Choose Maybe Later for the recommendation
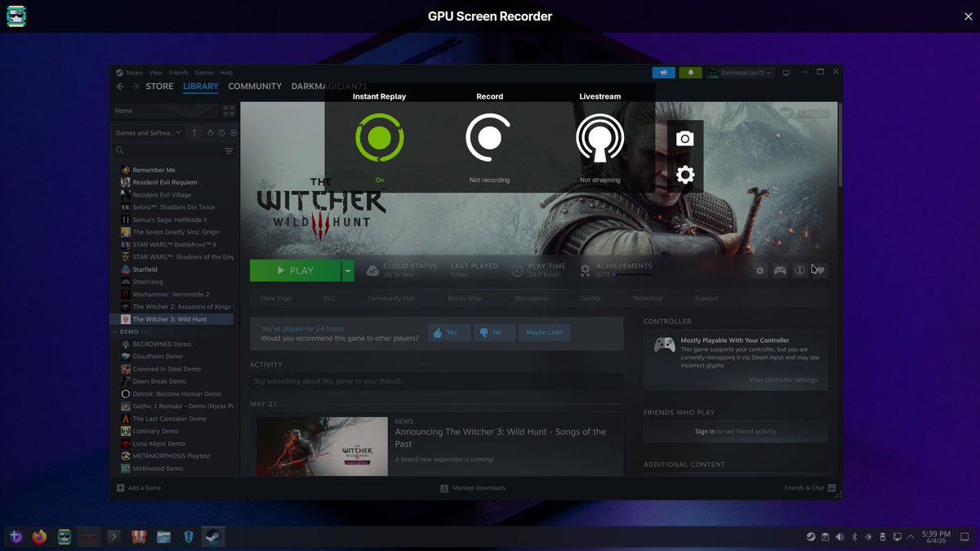Viewport: 980px width, 551px height. pos(545,333)
